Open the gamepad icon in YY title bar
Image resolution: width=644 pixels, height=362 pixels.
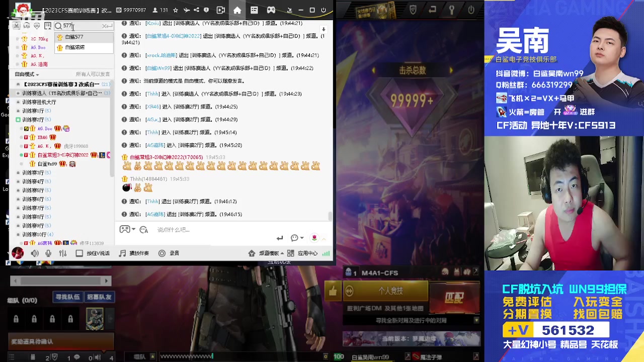271,10
